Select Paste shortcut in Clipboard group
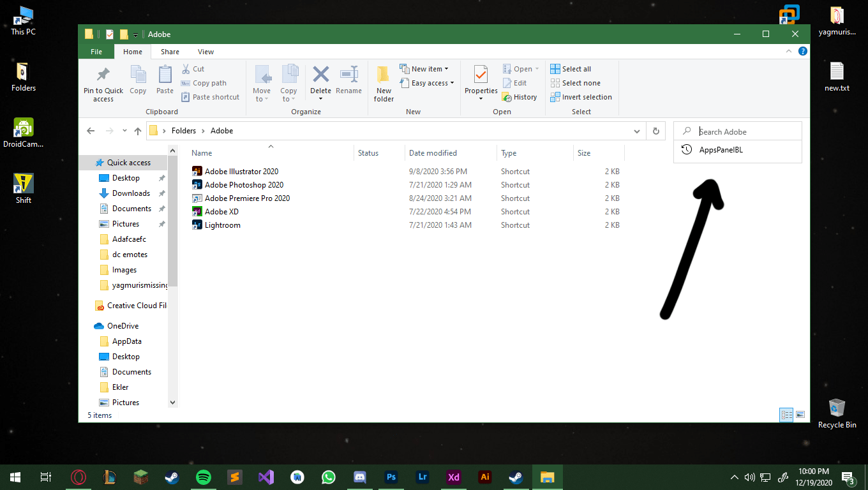The width and height of the screenshot is (868, 490). point(210,97)
